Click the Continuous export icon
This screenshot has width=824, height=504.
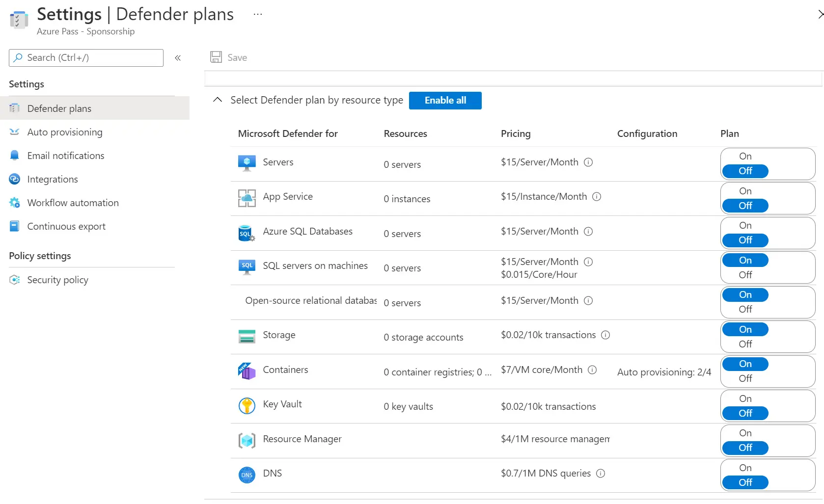(x=15, y=226)
